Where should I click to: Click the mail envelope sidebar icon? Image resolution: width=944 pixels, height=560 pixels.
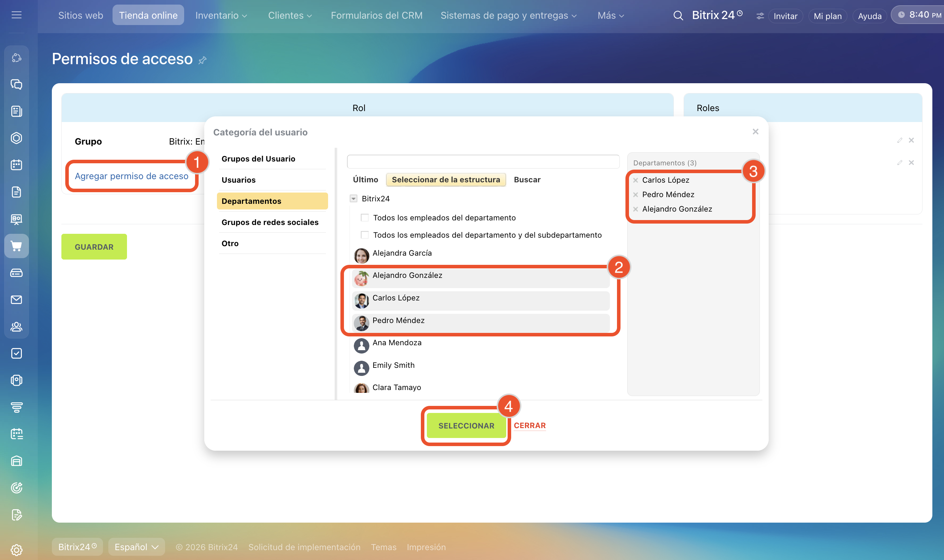(x=16, y=300)
